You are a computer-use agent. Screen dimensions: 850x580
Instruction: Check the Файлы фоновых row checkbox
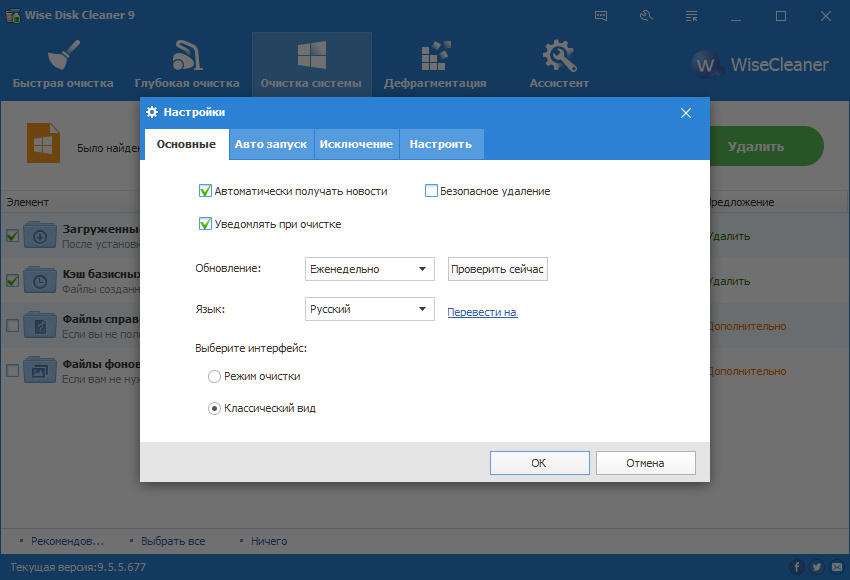pos(12,370)
